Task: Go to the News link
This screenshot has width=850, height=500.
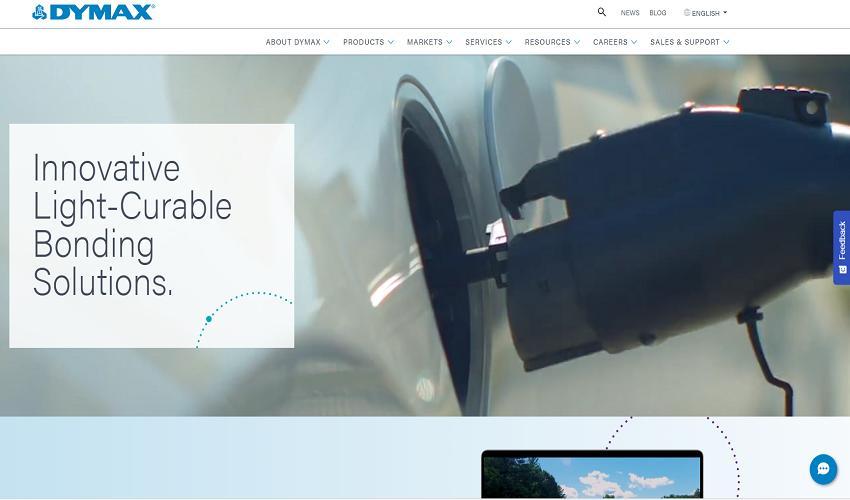Action: coord(630,12)
